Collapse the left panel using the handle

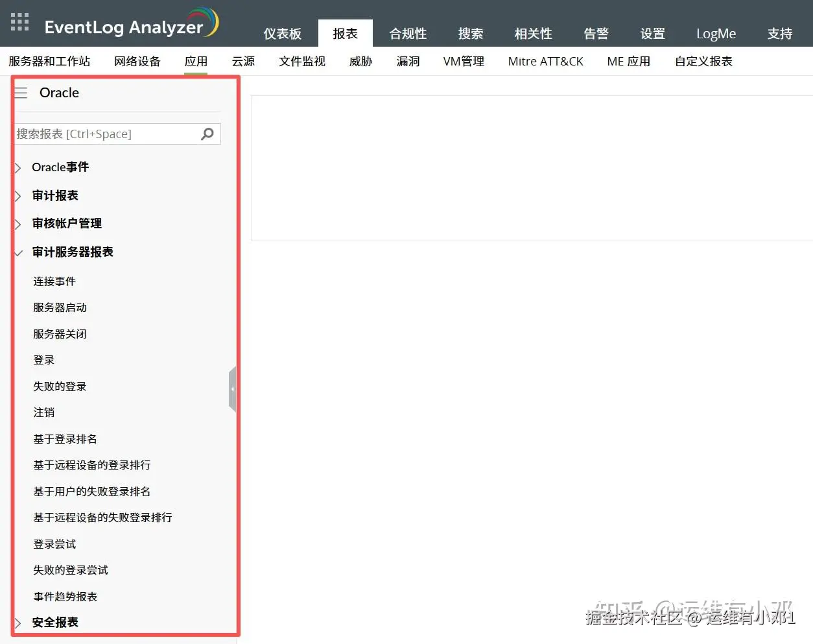click(232, 389)
